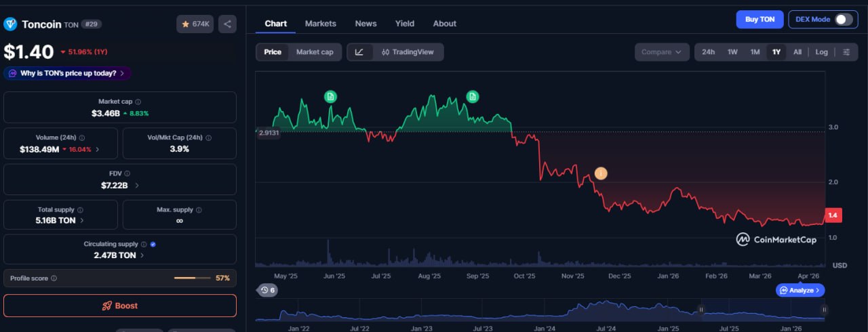The height and width of the screenshot is (332, 868).
Task: Open the Compare dropdown
Action: [661, 52]
